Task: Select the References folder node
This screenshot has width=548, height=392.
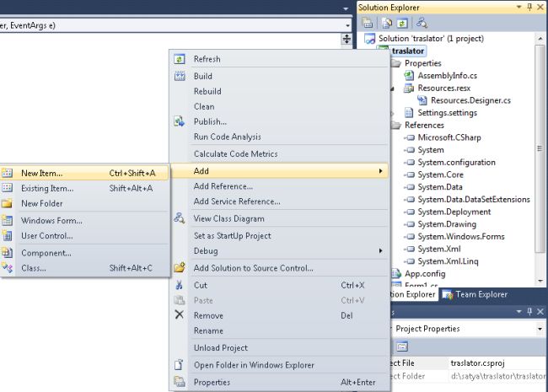Action: click(x=424, y=126)
